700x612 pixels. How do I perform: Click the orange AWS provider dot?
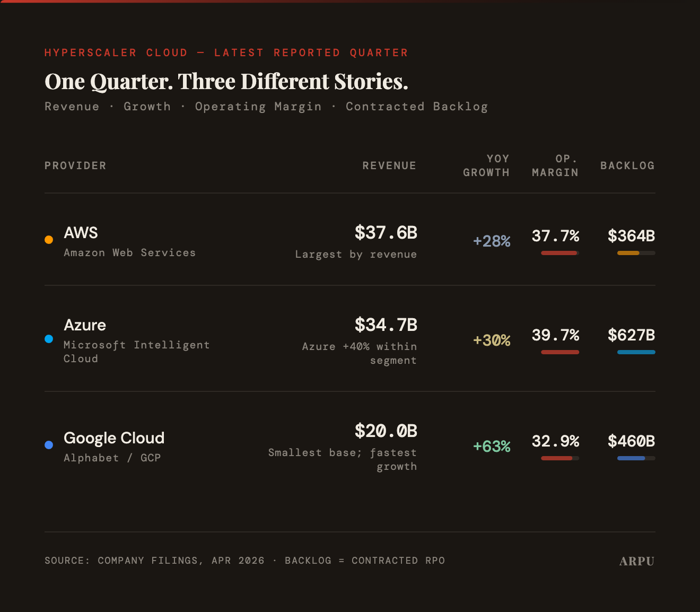click(x=49, y=240)
